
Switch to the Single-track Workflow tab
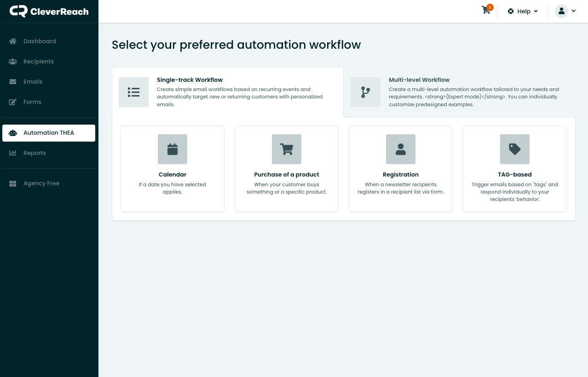(227, 92)
